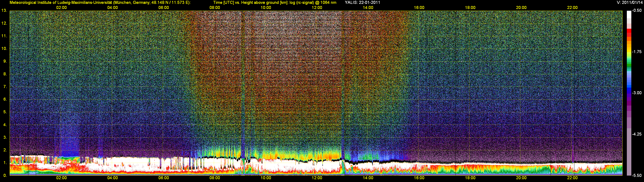Screen dimensions: 644x182
Task: Click the vertical blue streak near 09:00
Action: (243, 85)
